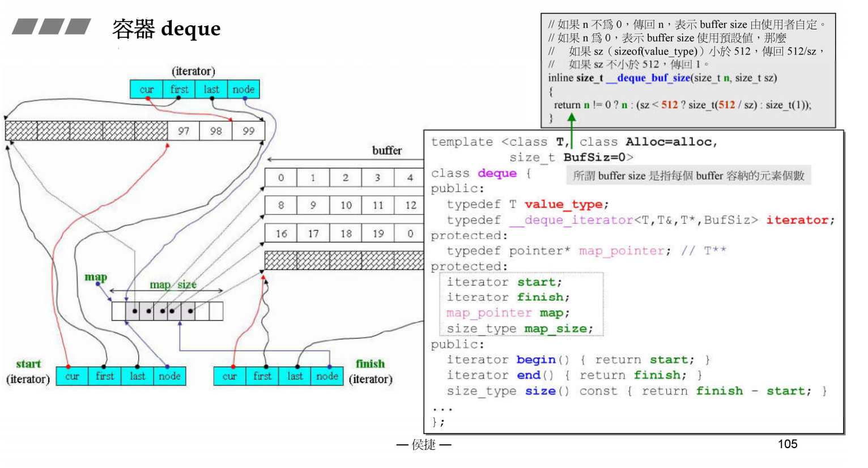
Task: Click "node" cell of the finish iterator
Action: 327,376
